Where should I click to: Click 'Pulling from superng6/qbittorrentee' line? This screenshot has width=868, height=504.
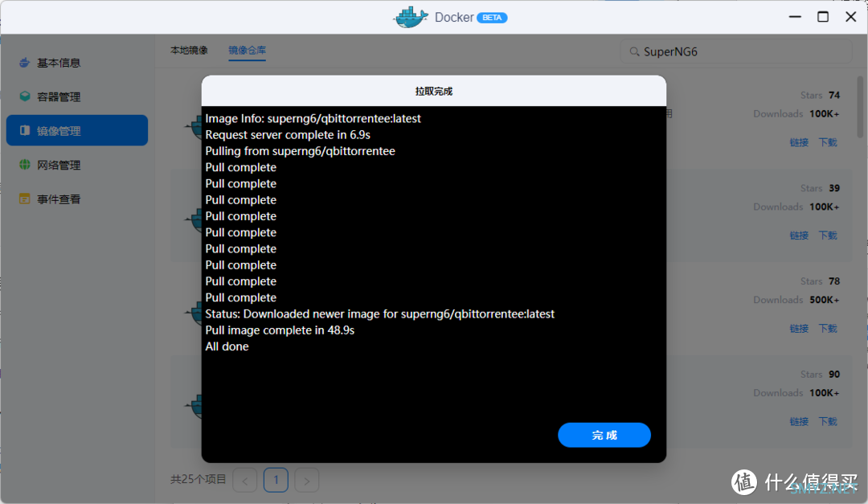[x=300, y=151]
